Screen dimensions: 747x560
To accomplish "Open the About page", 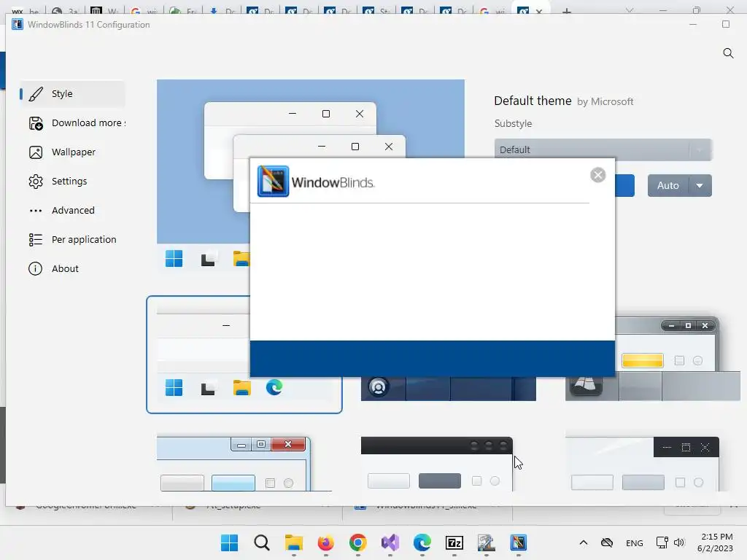I will [x=72, y=268].
